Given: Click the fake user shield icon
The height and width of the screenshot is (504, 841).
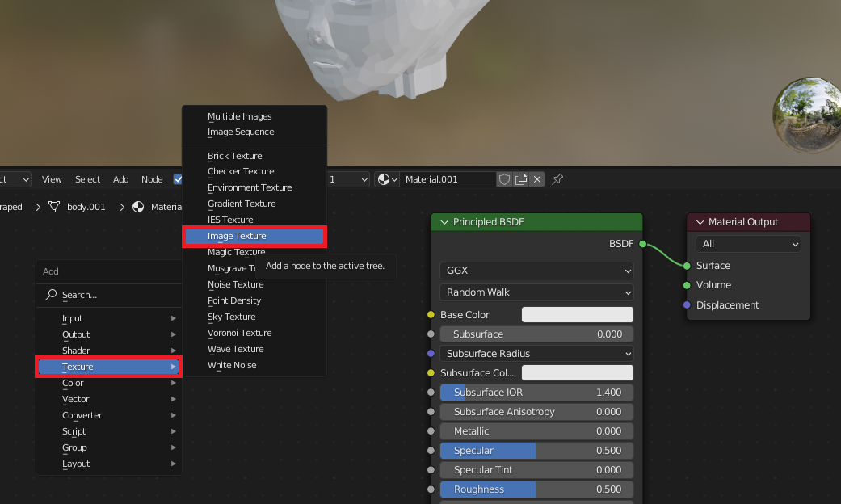Looking at the screenshot, I should pos(505,179).
